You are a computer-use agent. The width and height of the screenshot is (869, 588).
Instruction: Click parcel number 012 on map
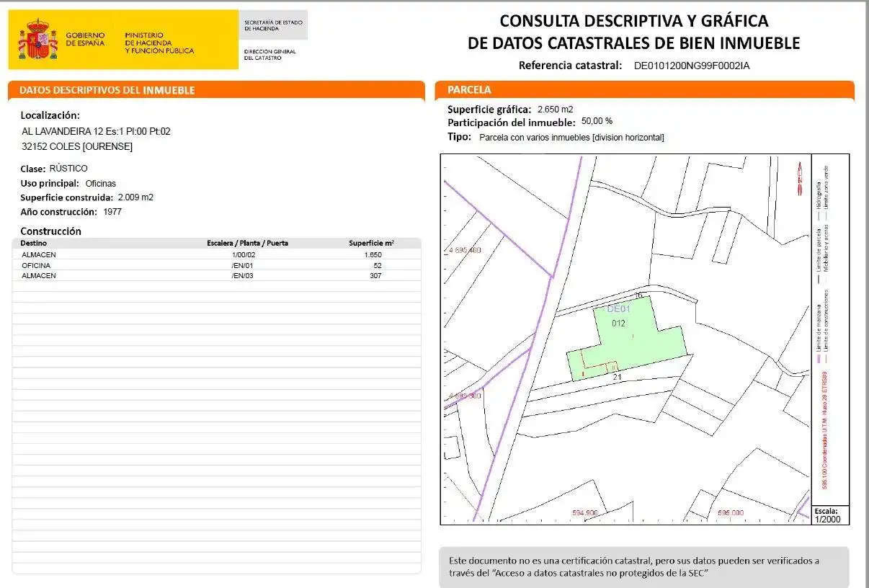click(x=618, y=324)
